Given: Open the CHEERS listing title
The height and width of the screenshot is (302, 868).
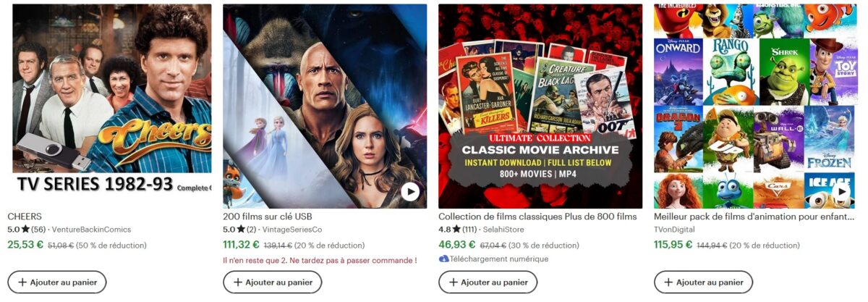Looking at the screenshot, I should 25,217.
